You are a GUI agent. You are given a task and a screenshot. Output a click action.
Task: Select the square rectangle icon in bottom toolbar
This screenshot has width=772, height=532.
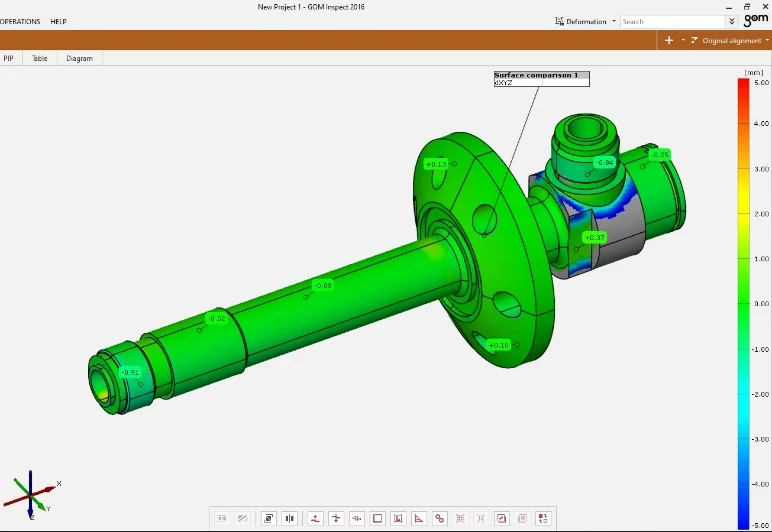pyautogui.click(x=377, y=518)
